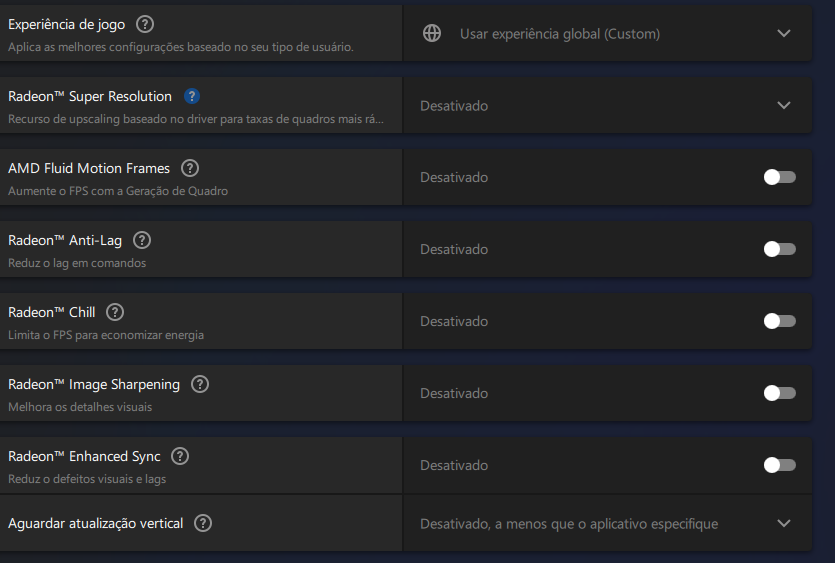
Task: Click the Desativado, a menos que o aplicativo especifique option
Action: click(569, 524)
